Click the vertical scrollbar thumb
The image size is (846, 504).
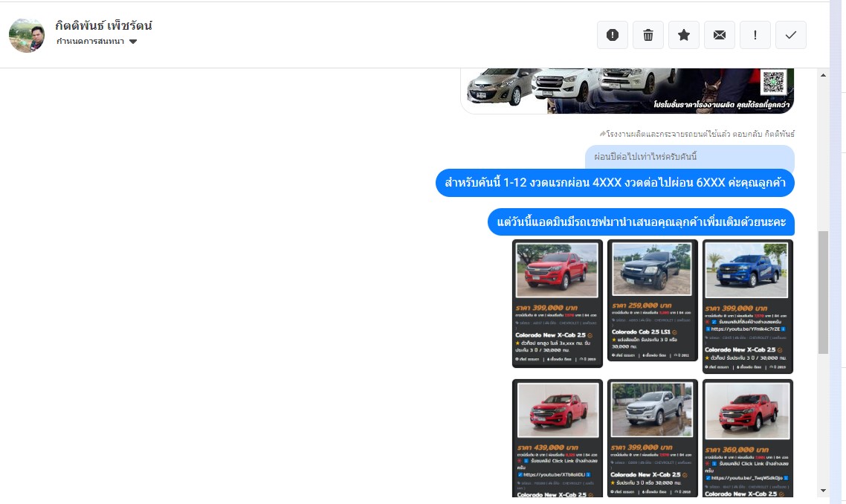click(x=823, y=291)
